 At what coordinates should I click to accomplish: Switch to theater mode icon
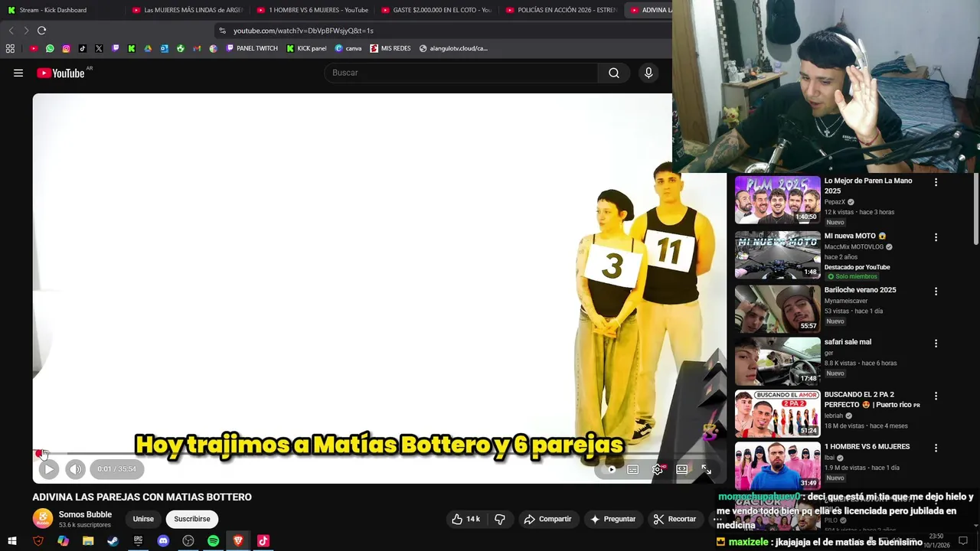click(682, 469)
